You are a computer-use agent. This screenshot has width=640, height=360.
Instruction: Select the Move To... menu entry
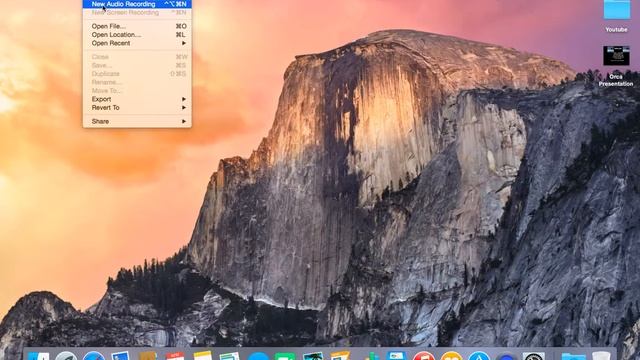[x=137, y=91]
